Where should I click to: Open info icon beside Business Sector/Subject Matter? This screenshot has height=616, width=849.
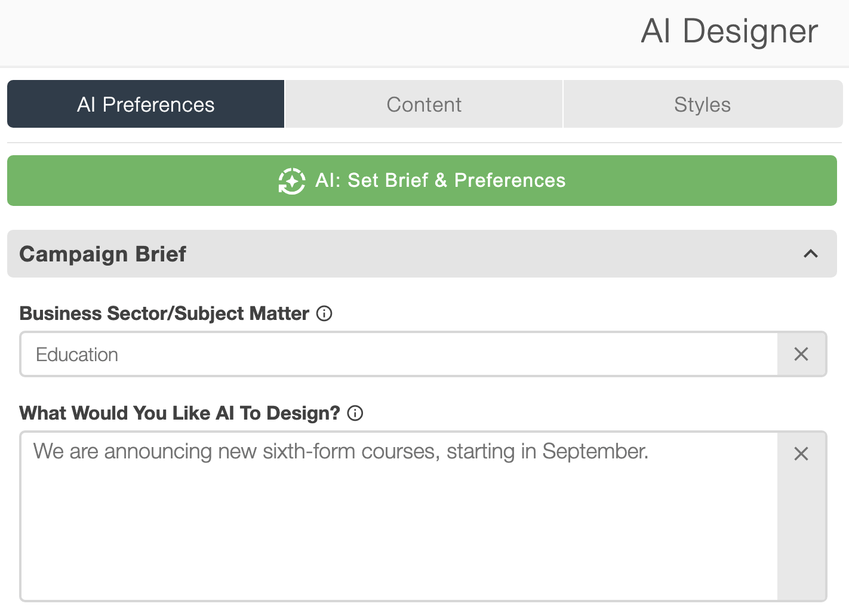(x=324, y=313)
